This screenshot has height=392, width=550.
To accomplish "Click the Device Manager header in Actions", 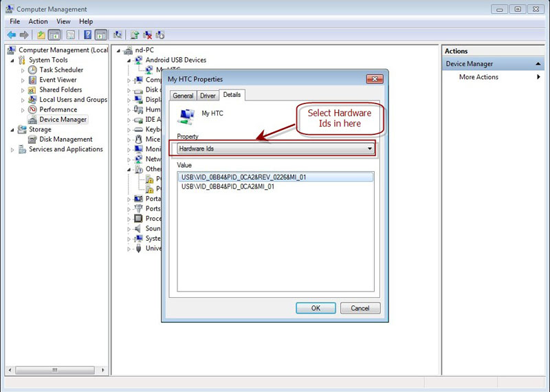I will tap(493, 64).
